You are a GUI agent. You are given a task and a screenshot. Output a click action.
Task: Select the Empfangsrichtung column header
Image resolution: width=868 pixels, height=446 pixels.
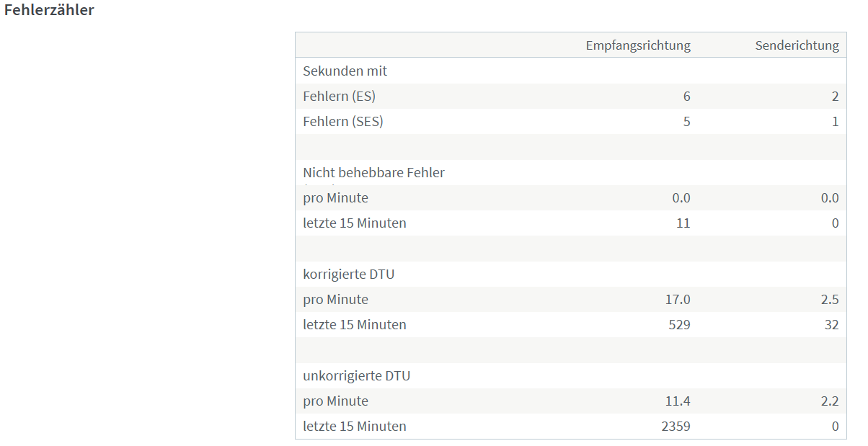[x=637, y=45]
